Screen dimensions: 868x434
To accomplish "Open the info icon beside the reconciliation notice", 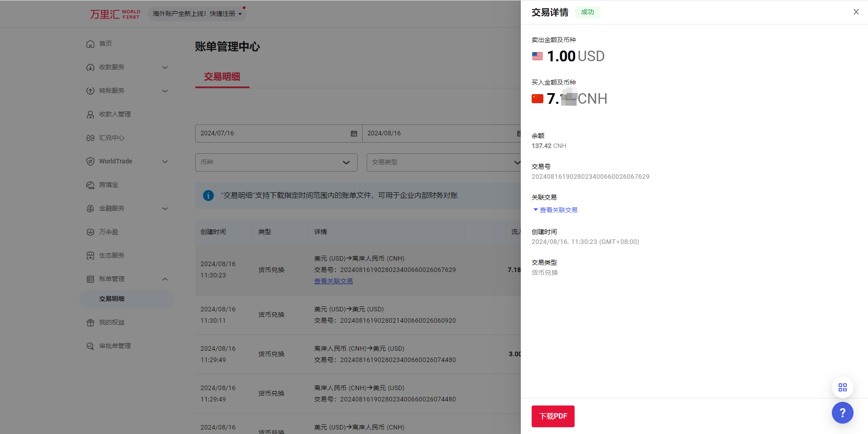I will pyautogui.click(x=208, y=196).
